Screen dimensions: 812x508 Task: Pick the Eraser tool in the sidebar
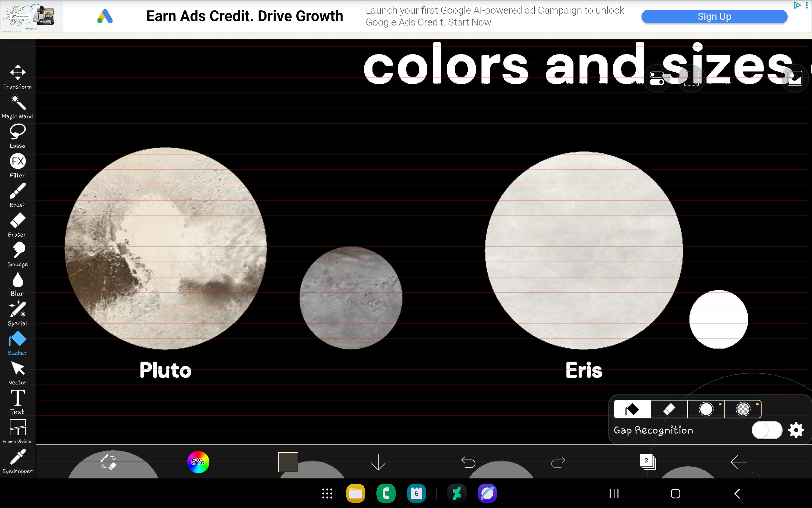point(17,225)
